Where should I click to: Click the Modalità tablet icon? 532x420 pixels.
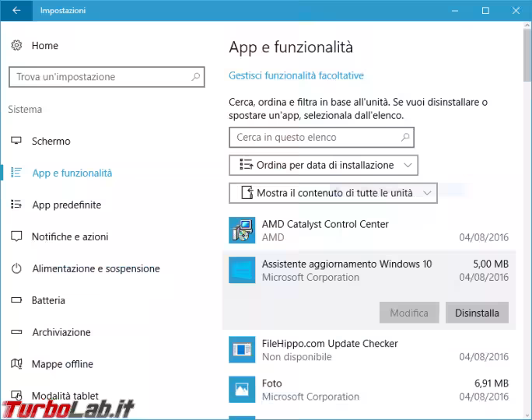point(16,395)
